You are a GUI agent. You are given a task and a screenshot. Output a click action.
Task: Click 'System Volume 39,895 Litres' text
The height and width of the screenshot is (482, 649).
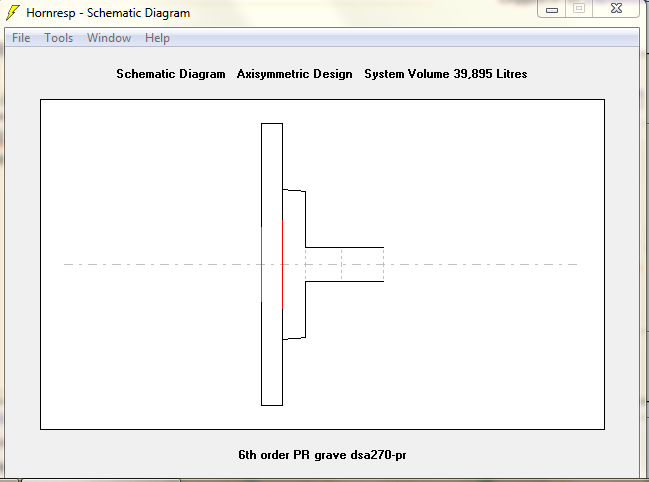coord(446,74)
